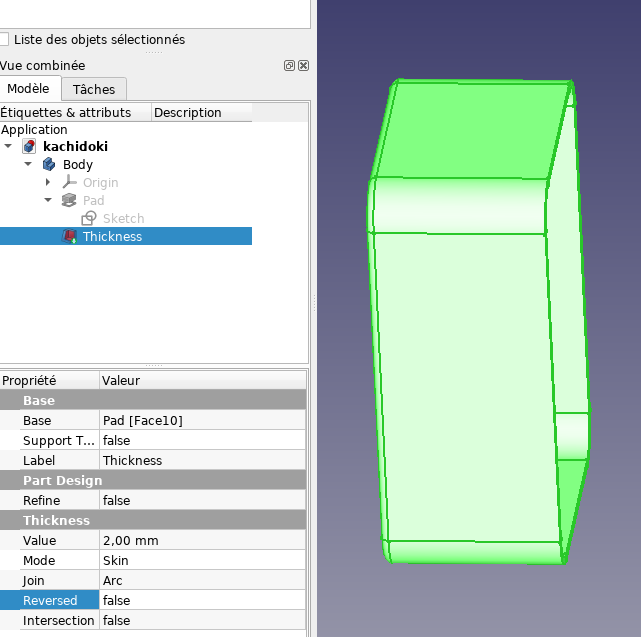Select the Refine property name
Image resolution: width=641 pixels, height=637 pixels.
pos(41,500)
